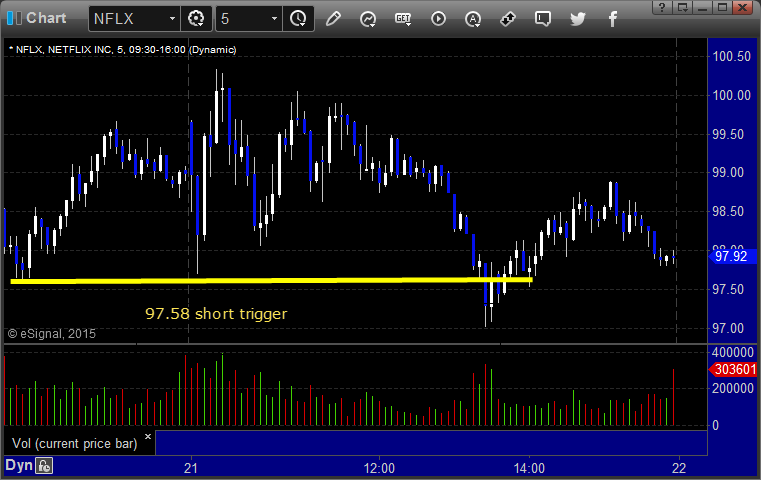The image size is (761, 480).
Task: Click the 100.00 price axis label
Action: (731, 95)
